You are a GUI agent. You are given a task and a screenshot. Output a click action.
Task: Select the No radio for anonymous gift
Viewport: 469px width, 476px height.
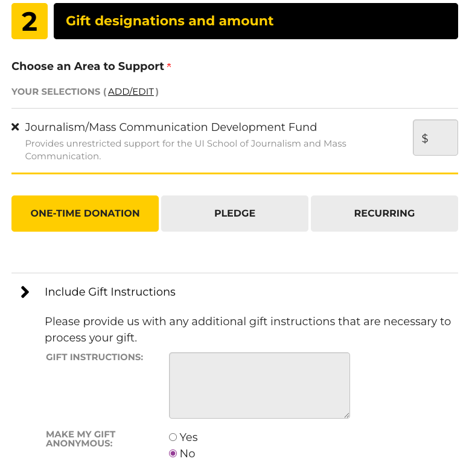click(x=173, y=454)
